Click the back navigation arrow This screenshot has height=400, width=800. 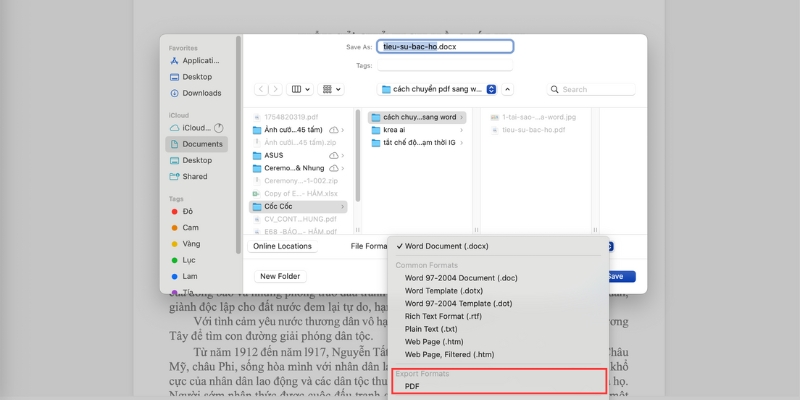click(x=261, y=89)
